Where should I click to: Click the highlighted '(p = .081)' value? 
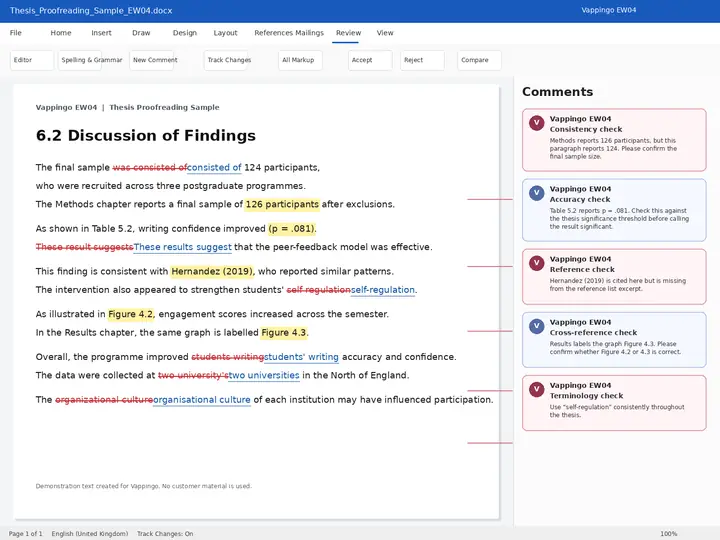coord(292,228)
